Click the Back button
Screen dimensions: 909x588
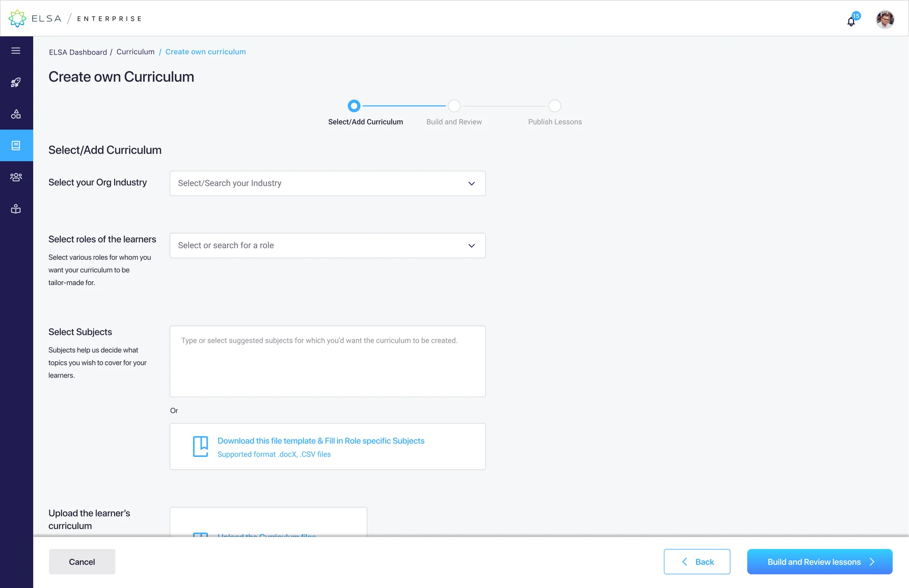[697, 562]
